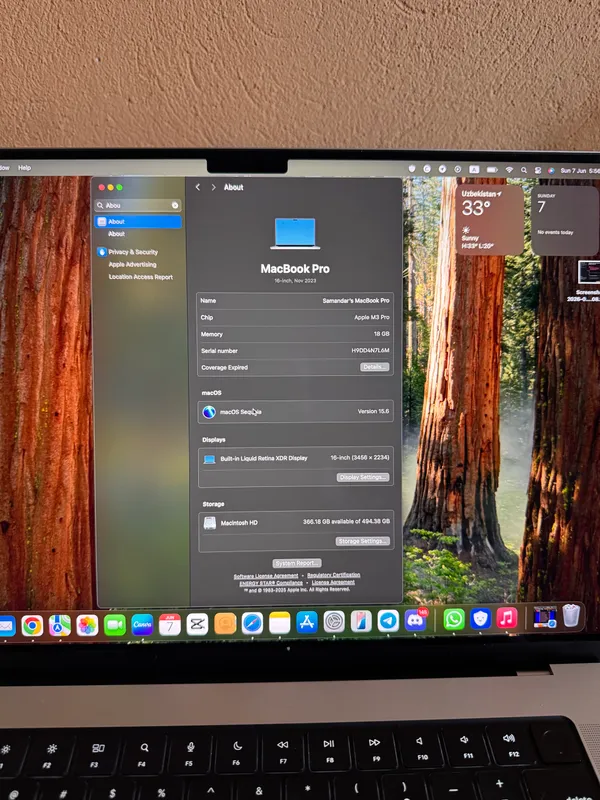Open the recent screenshot stack in the dock
The image size is (600, 800).
(545, 617)
